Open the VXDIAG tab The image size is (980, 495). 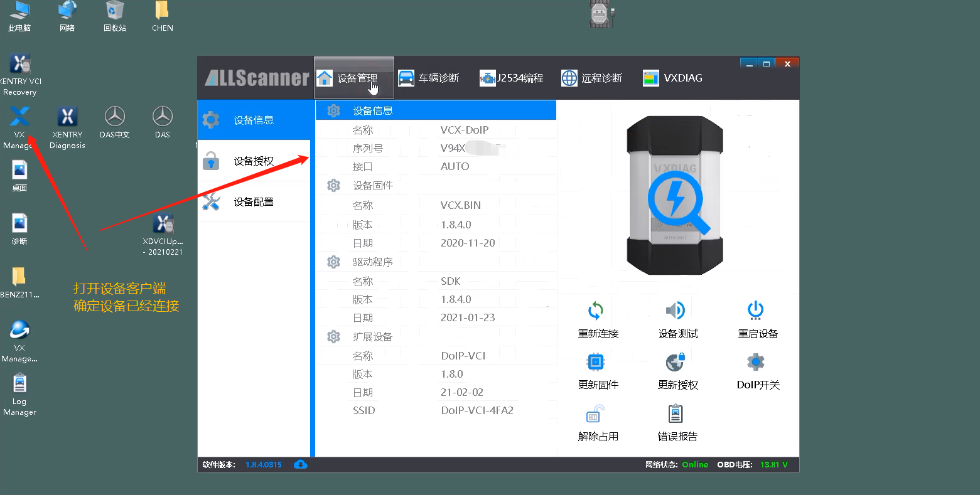tap(673, 78)
